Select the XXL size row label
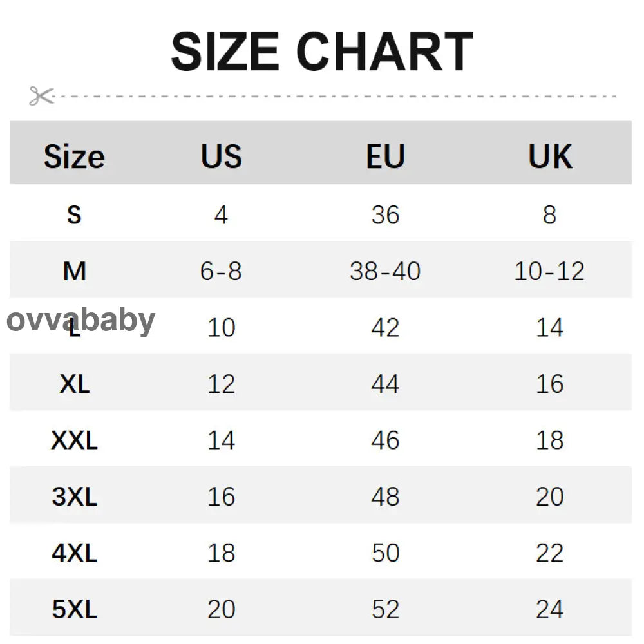This screenshot has width=644, height=644. coord(74,440)
